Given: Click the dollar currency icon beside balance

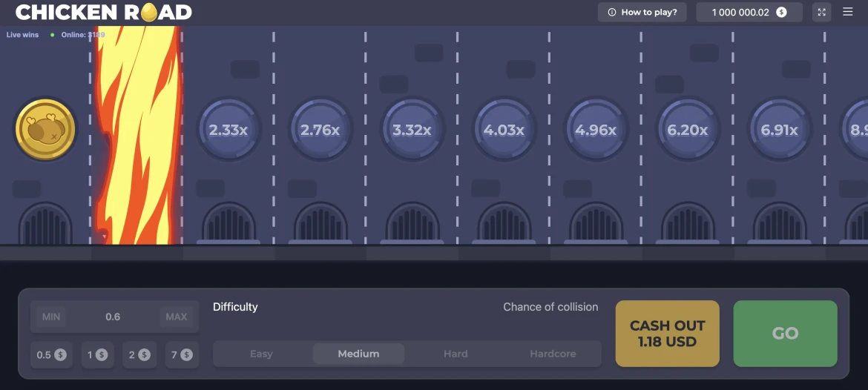Looking at the screenshot, I should [x=781, y=12].
